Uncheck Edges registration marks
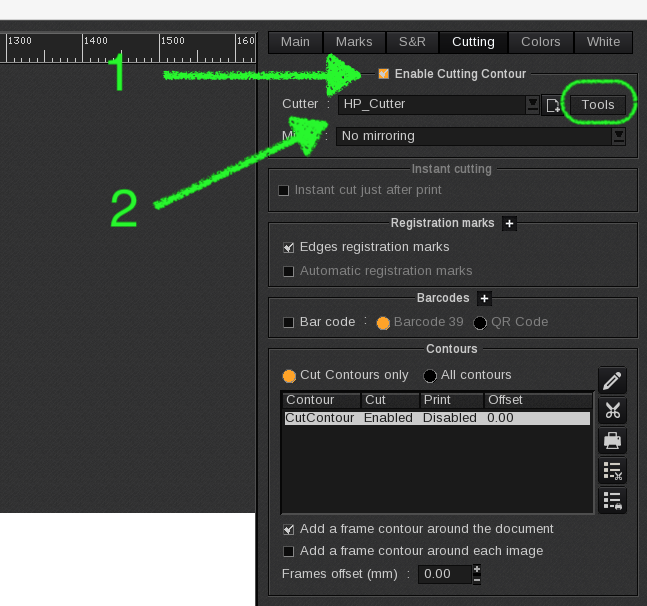The width and height of the screenshot is (647, 606). [x=289, y=247]
